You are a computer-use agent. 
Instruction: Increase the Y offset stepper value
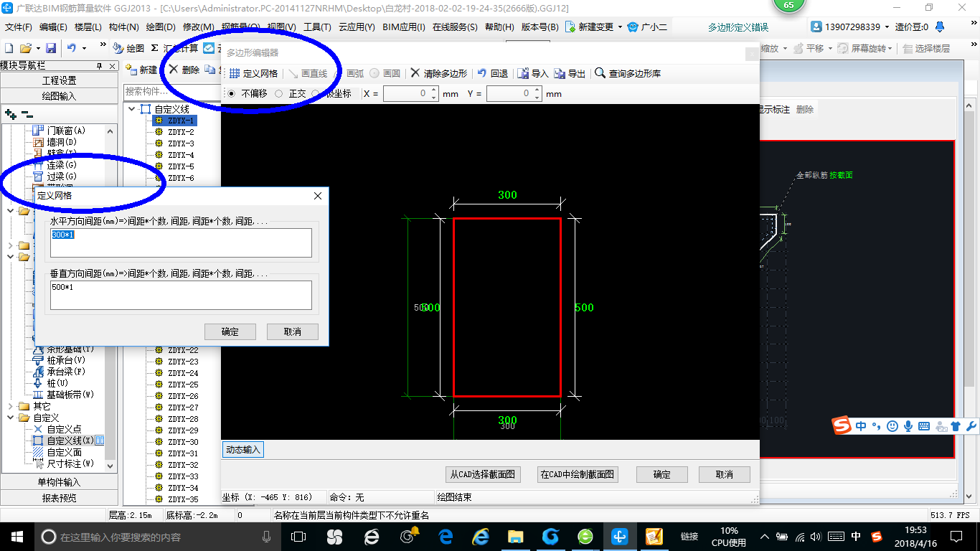537,90
